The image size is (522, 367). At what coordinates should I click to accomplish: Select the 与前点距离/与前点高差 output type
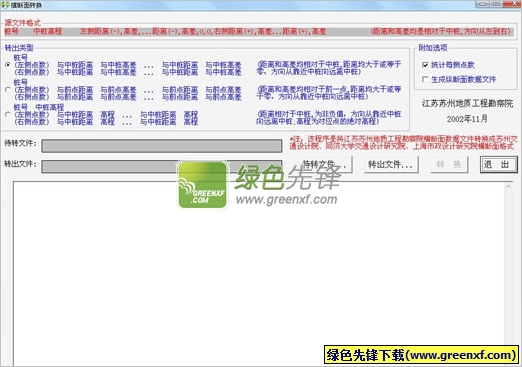(8, 89)
